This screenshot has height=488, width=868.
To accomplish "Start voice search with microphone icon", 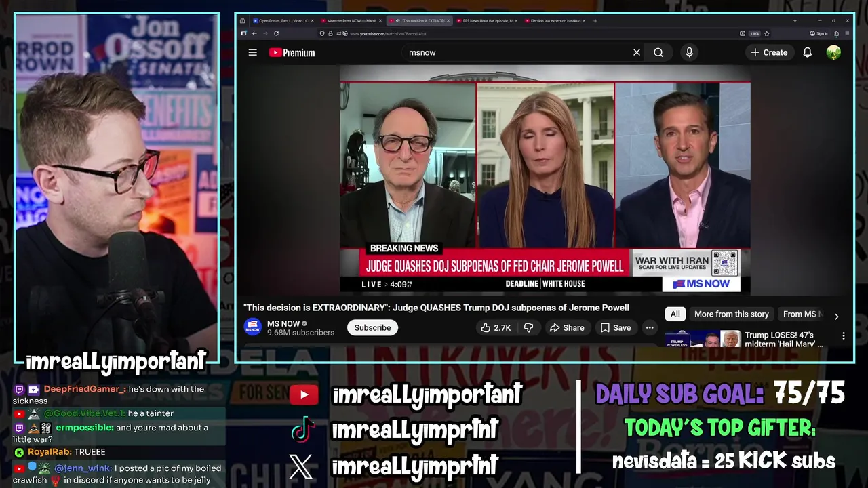I will click(689, 52).
